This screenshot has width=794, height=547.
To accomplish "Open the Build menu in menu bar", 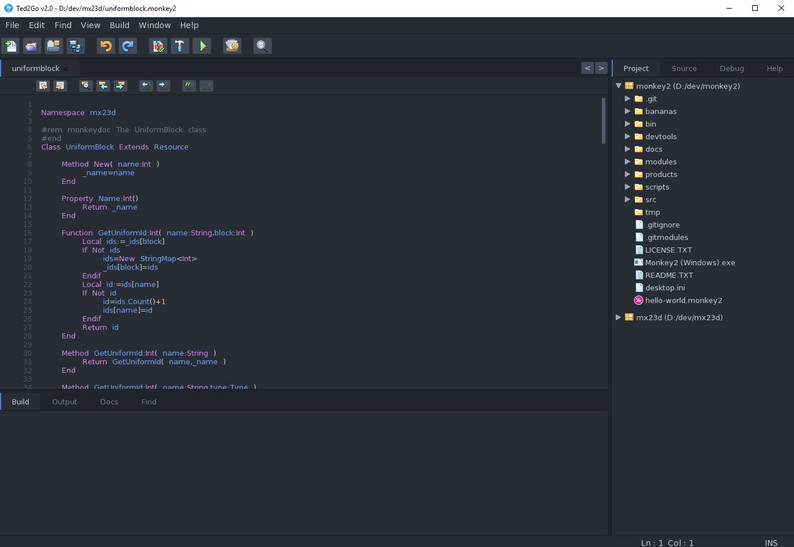I will (x=119, y=25).
